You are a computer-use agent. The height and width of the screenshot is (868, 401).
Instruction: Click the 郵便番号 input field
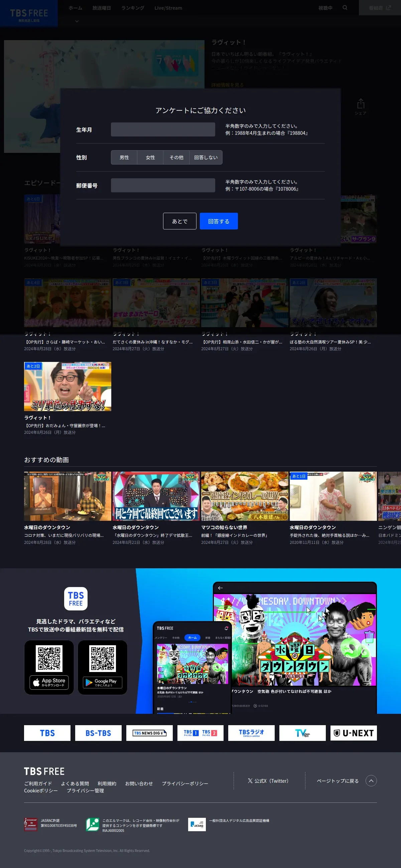click(163, 185)
